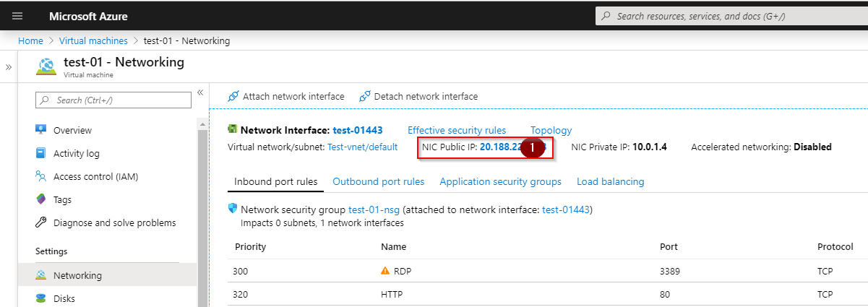This screenshot has width=868, height=307.
Task: Open the Disks settings page
Action: pos(64,298)
